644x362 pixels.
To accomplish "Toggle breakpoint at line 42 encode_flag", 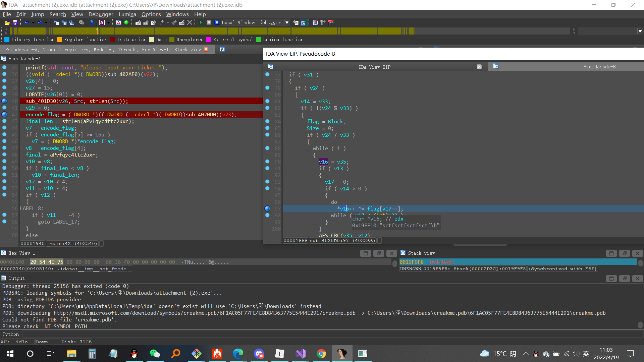I will click(4, 114).
